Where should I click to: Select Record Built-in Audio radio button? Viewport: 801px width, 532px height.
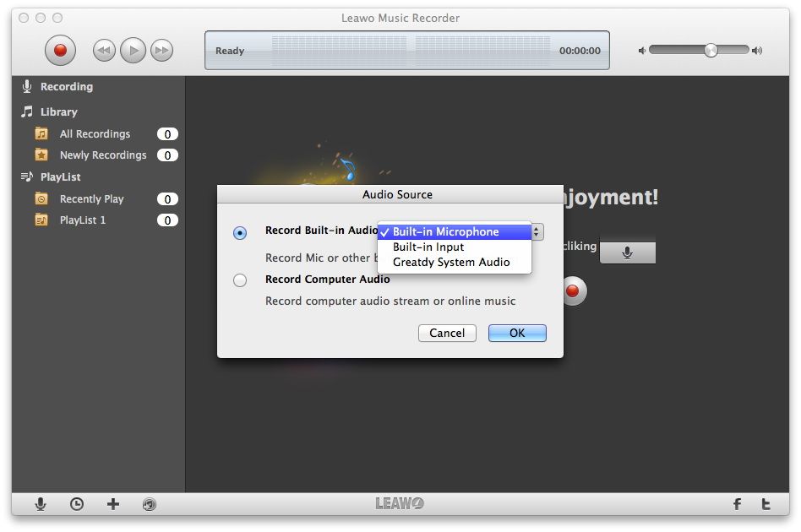tap(240, 233)
